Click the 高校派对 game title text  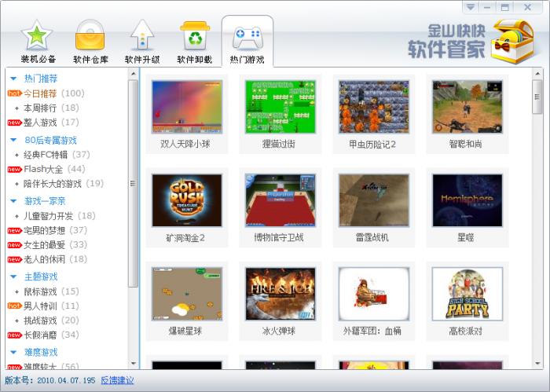[465, 331]
